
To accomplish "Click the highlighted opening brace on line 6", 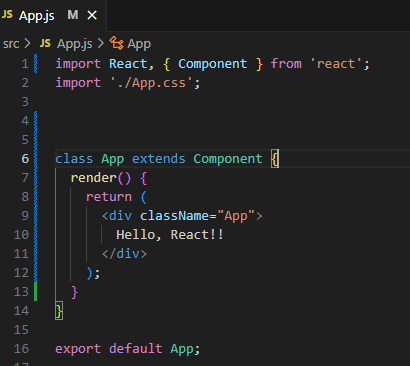I will 275,159.
